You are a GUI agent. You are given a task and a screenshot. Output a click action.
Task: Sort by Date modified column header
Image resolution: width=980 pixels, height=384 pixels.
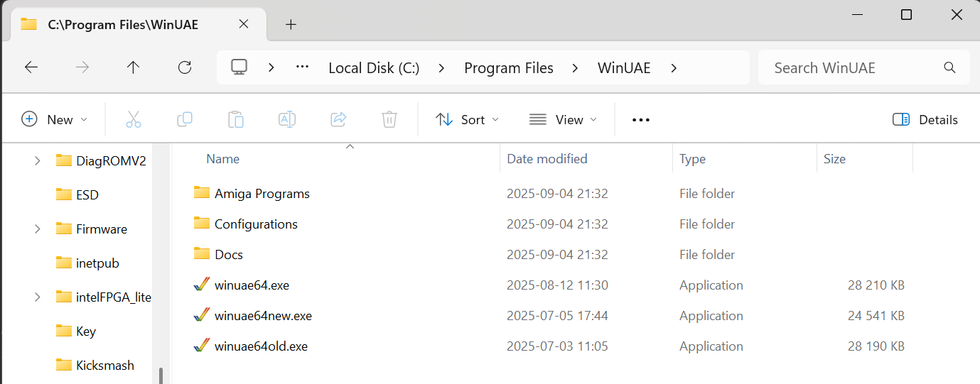[x=547, y=159]
